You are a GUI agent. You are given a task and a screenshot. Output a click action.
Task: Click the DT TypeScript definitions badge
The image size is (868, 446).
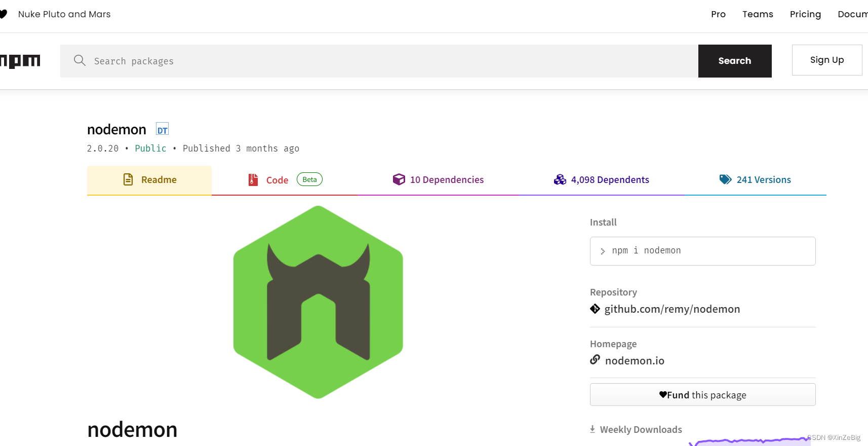pyautogui.click(x=162, y=129)
